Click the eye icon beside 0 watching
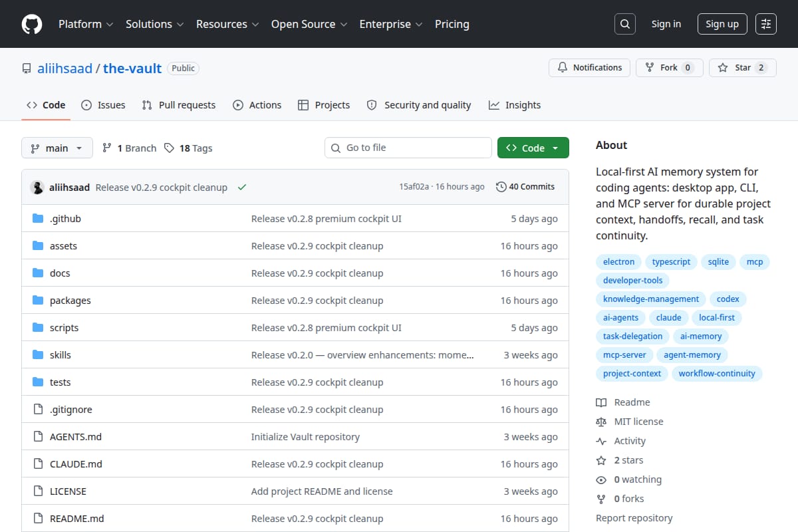This screenshot has width=798, height=532. click(x=601, y=479)
